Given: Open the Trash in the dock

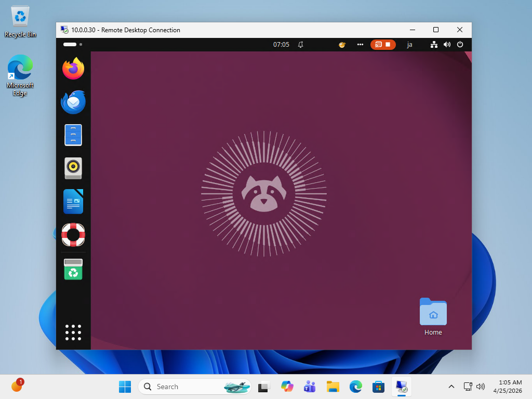Looking at the screenshot, I should 73,269.
